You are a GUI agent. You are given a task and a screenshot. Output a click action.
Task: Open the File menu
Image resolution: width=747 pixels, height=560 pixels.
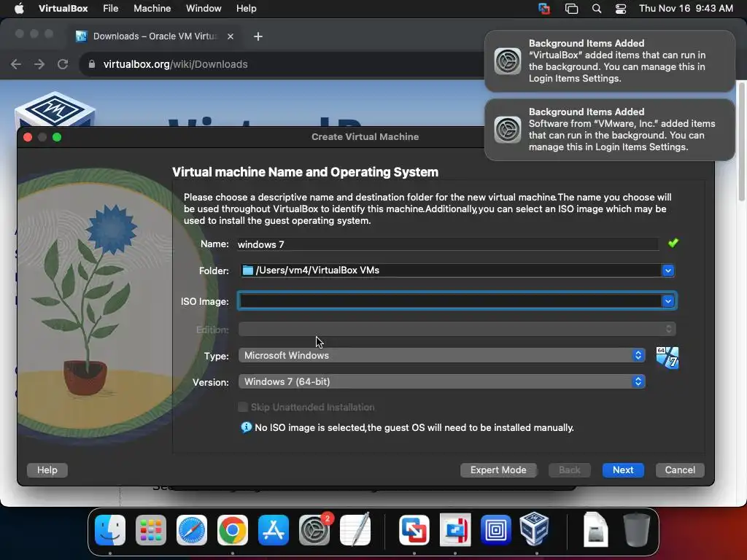click(x=111, y=9)
